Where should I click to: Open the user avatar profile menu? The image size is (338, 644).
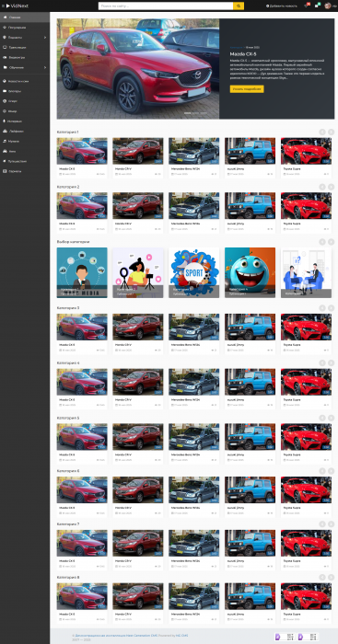[x=328, y=6]
